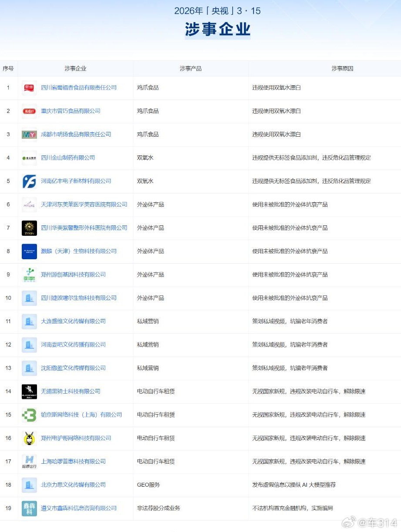401x532 pixels.
Task: Click the MYLIKE logo of 天津河东美莱医院
Action: click(x=29, y=204)
